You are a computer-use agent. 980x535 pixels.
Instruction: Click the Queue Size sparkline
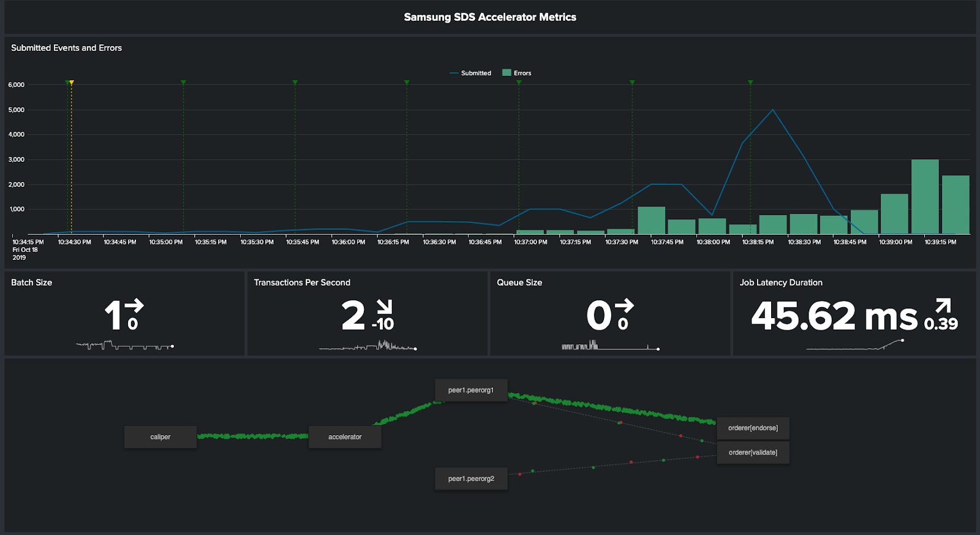[x=611, y=346]
